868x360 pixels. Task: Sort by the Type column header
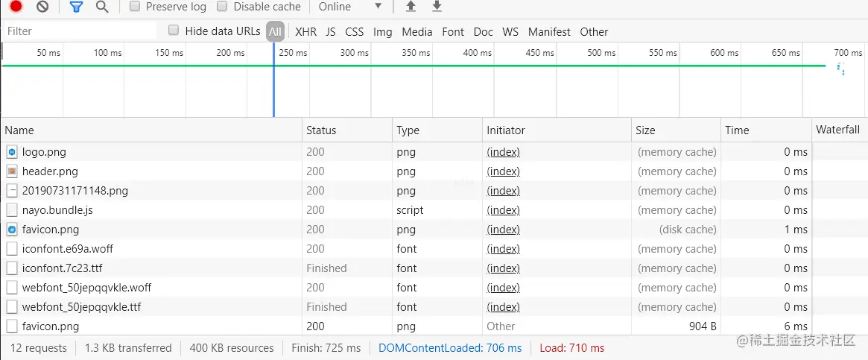(x=437, y=130)
